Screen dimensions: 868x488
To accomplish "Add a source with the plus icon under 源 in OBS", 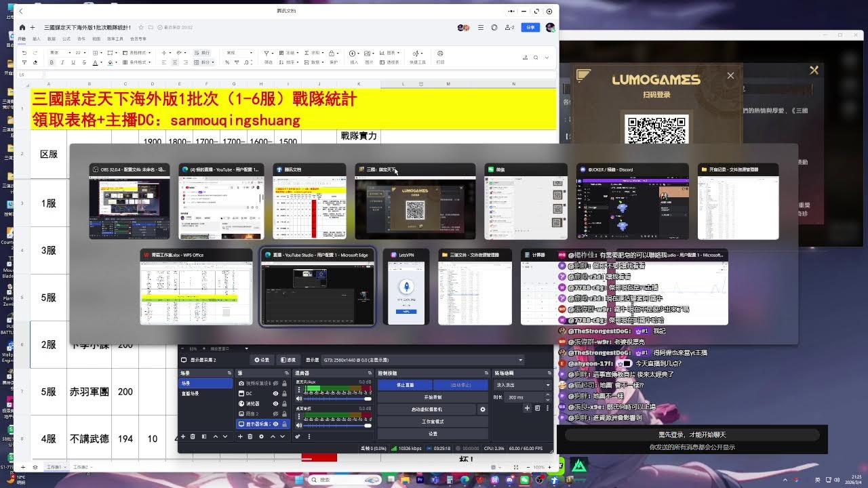I will (240, 436).
